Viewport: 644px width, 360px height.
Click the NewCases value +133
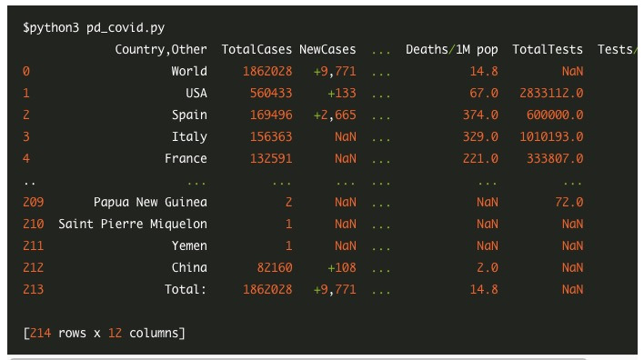tap(342, 93)
